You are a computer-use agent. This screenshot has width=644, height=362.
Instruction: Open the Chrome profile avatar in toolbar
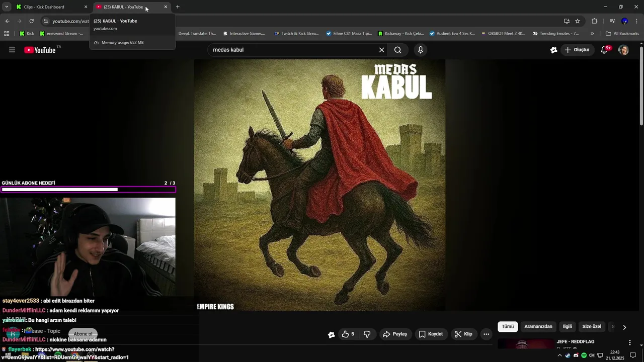coord(624,21)
